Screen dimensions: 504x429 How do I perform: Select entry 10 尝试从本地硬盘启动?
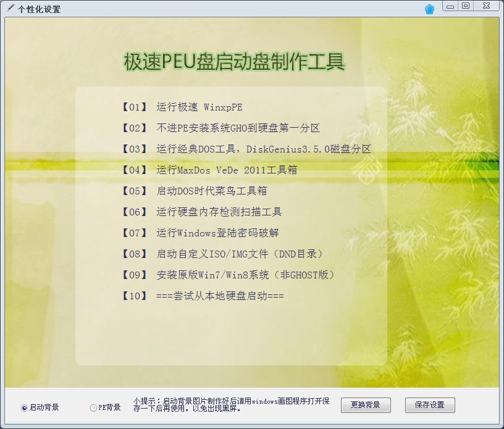tap(202, 296)
